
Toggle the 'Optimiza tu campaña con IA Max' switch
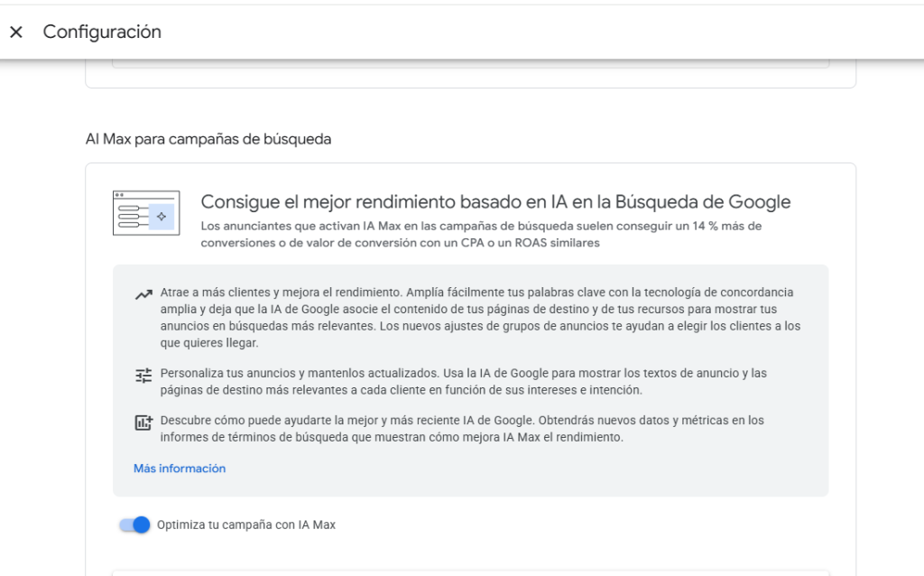coord(134,525)
